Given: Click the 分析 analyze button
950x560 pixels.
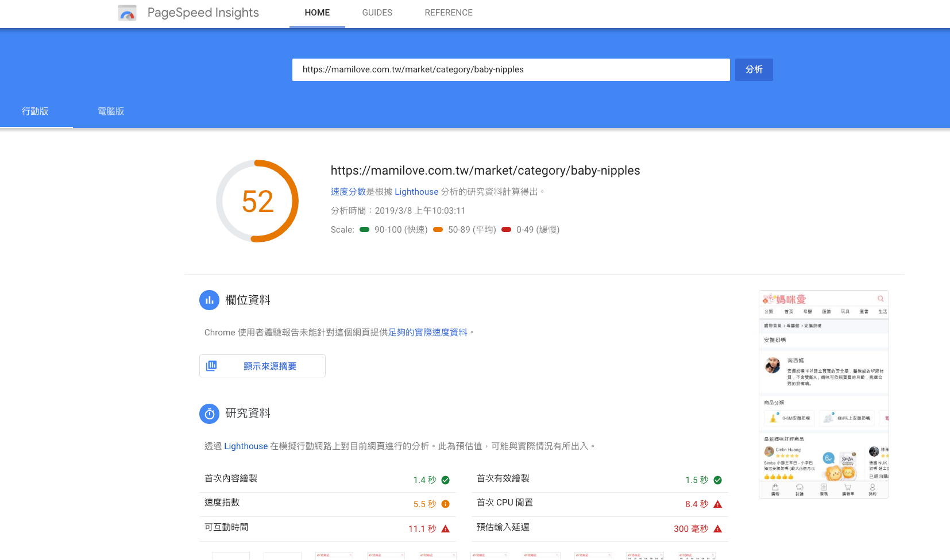Looking at the screenshot, I should (x=754, y=69).
